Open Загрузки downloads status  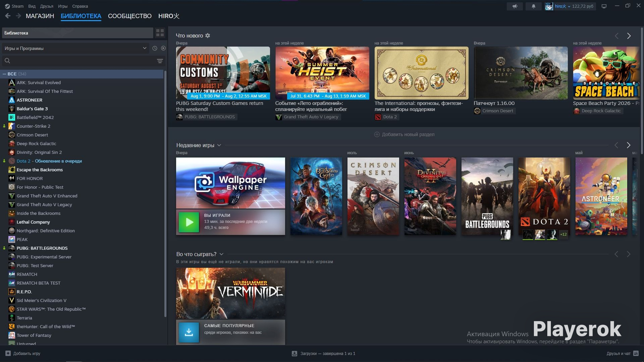click(x=323, y=353)
